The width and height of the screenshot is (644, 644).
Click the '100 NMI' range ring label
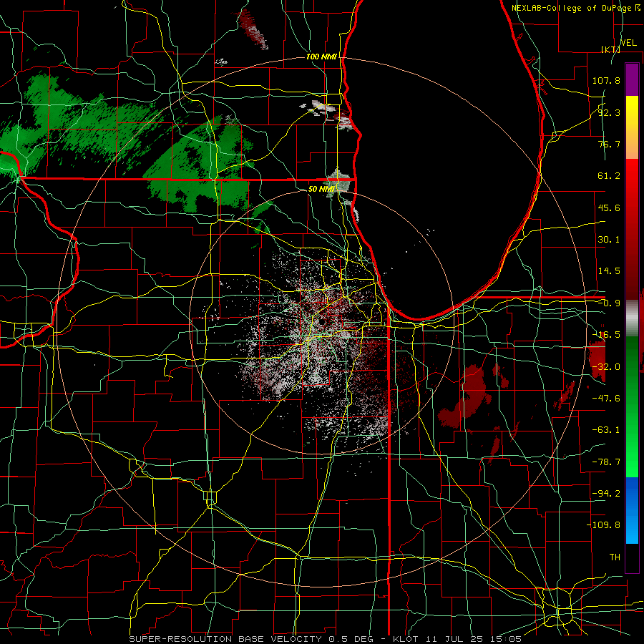pyautogui.click(x=321, y=57)
